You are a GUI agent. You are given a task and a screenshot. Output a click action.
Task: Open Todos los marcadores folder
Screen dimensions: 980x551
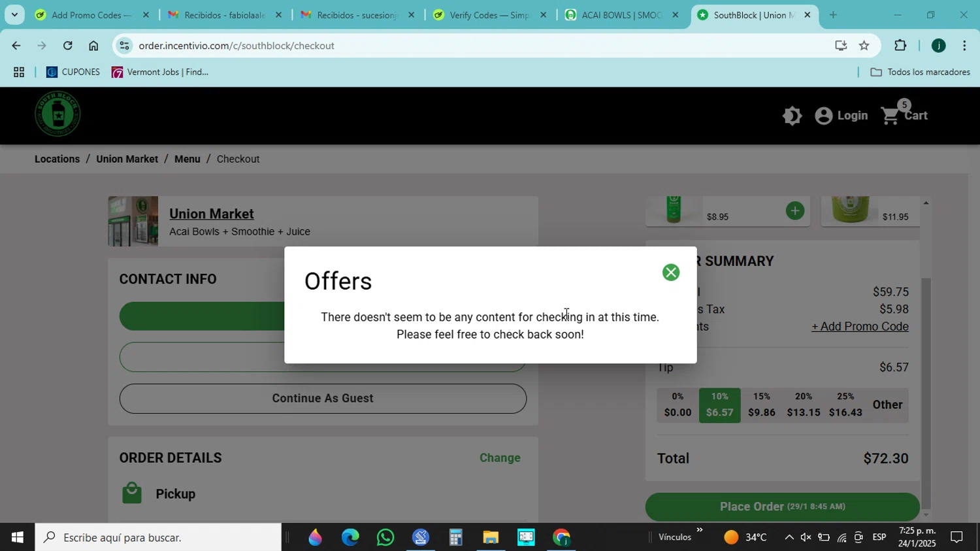coord(921,72)
